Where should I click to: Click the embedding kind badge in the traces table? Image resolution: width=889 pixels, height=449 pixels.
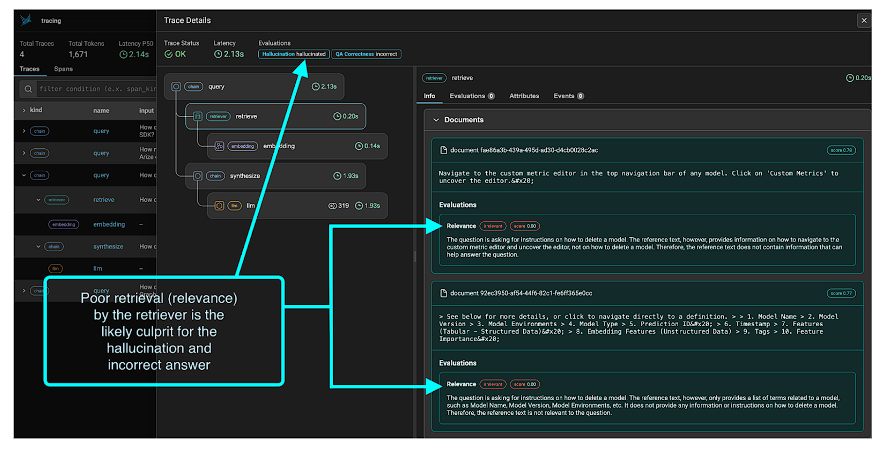(64, 224)
